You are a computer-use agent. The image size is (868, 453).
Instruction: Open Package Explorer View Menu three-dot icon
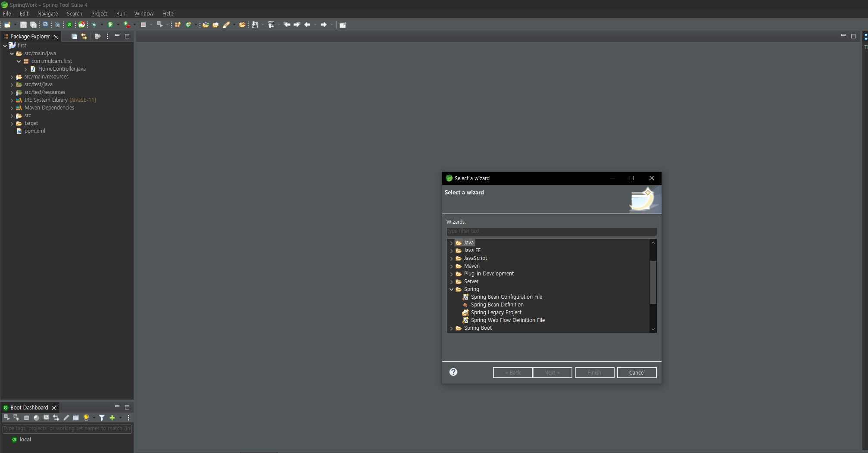click(x=107, y=36)
